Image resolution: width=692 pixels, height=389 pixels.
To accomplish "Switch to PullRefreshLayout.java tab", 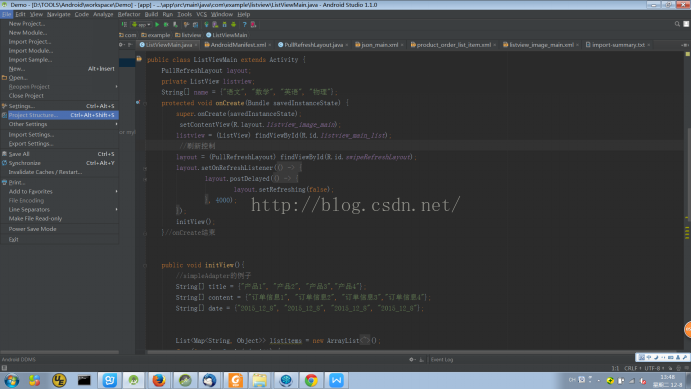I will tap(313, 45).
